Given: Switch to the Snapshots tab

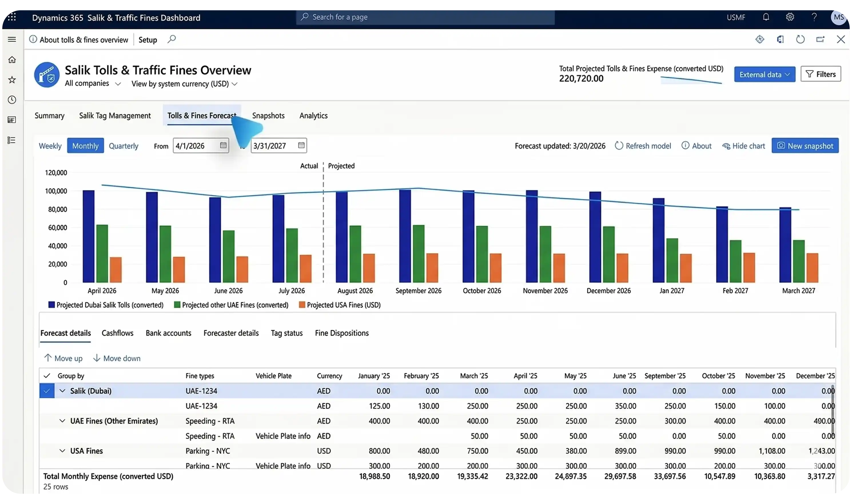Looking at the screenshot, I should pos(268,115).
